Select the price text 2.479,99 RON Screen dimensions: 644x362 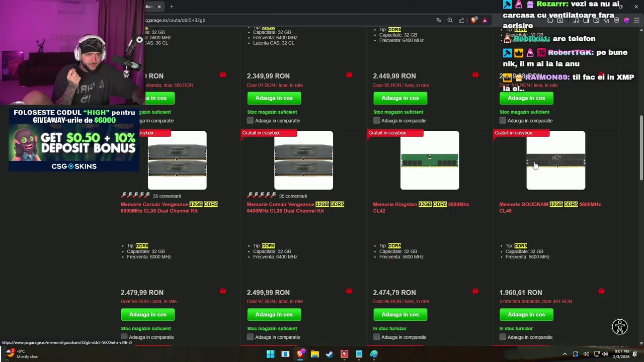coord(142,293)
